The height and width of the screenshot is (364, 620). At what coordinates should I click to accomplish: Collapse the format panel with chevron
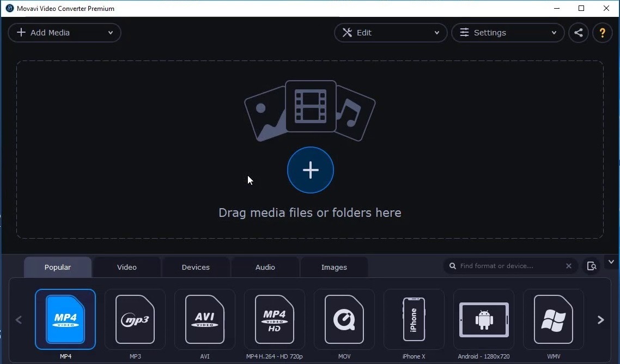click(x=611, y=262)
